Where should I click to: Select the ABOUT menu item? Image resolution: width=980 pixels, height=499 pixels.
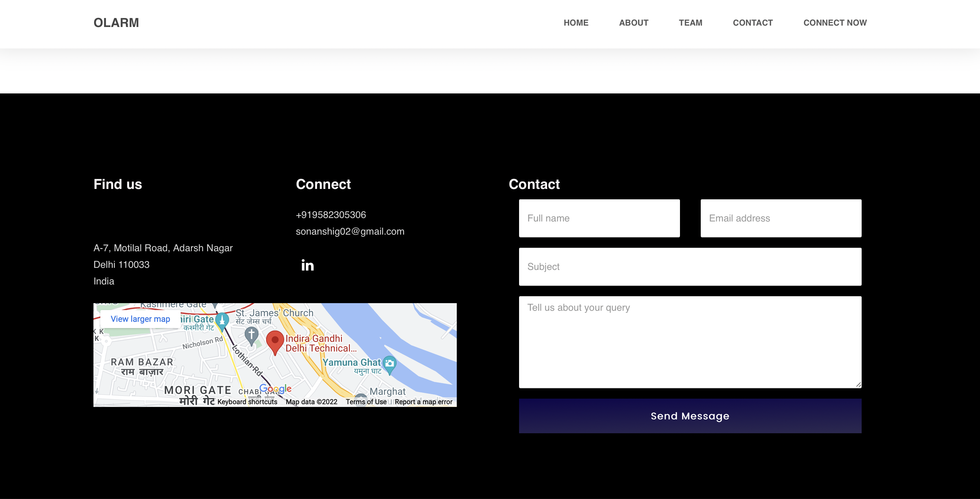(x=633, y=22)
